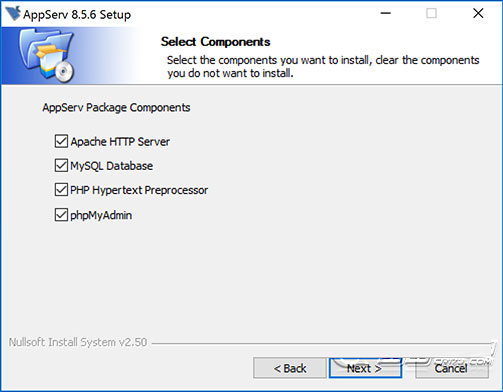Click the 'phpMyAdmin' label text
The width and height of the screenshot is (503, 392).
click(101, 215)
